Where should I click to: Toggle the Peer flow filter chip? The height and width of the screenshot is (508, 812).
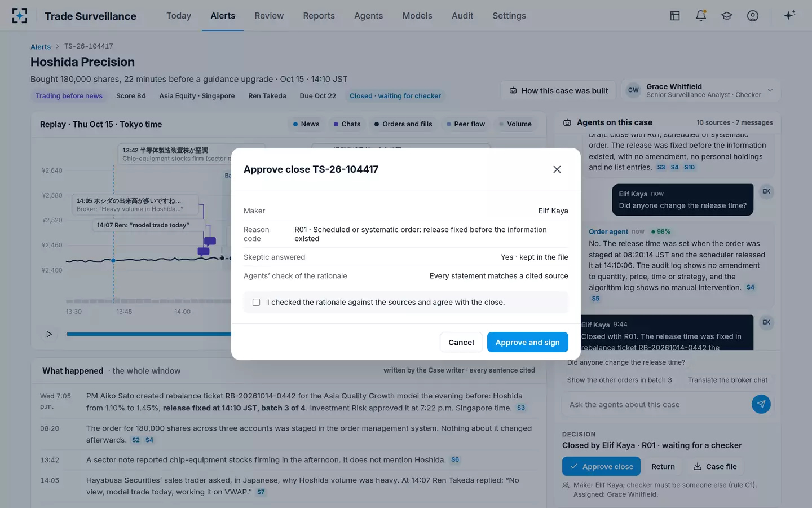[466, 124]
